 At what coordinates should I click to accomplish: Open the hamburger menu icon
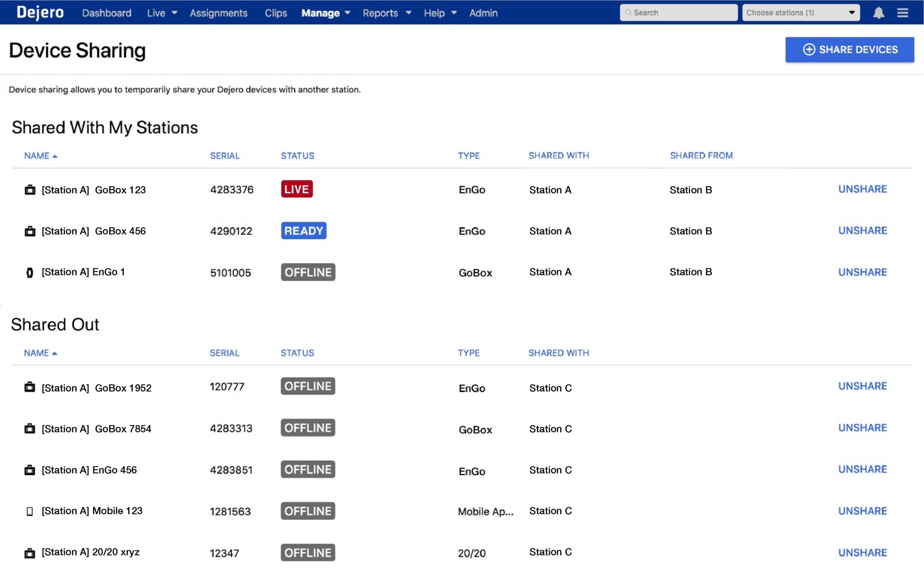click(902, 13)
